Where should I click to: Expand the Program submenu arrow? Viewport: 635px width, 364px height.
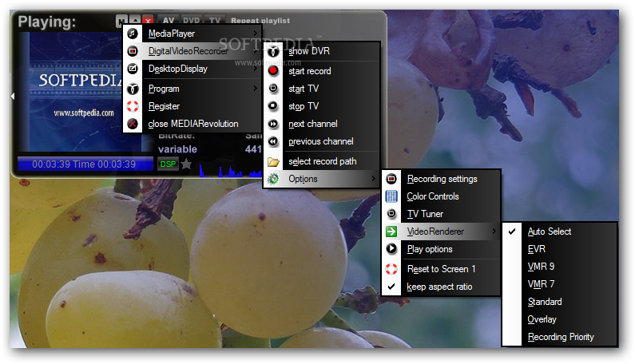tap(255, 89)
